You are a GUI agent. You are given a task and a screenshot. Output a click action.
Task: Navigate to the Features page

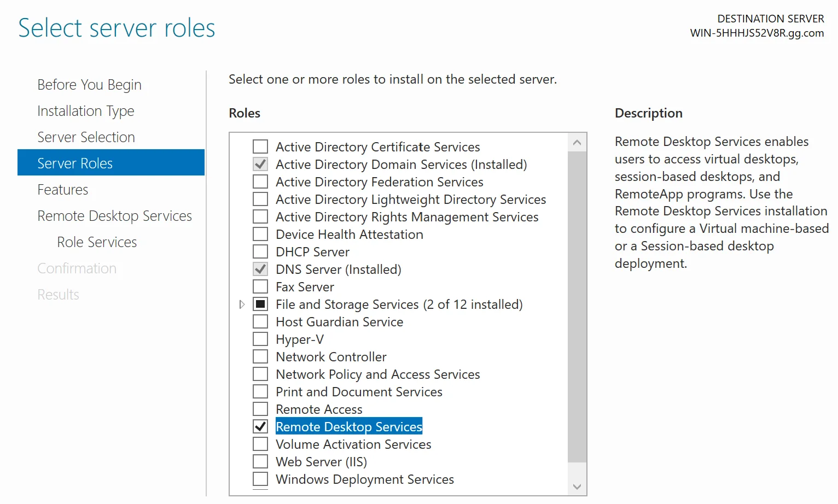[63, 190]
